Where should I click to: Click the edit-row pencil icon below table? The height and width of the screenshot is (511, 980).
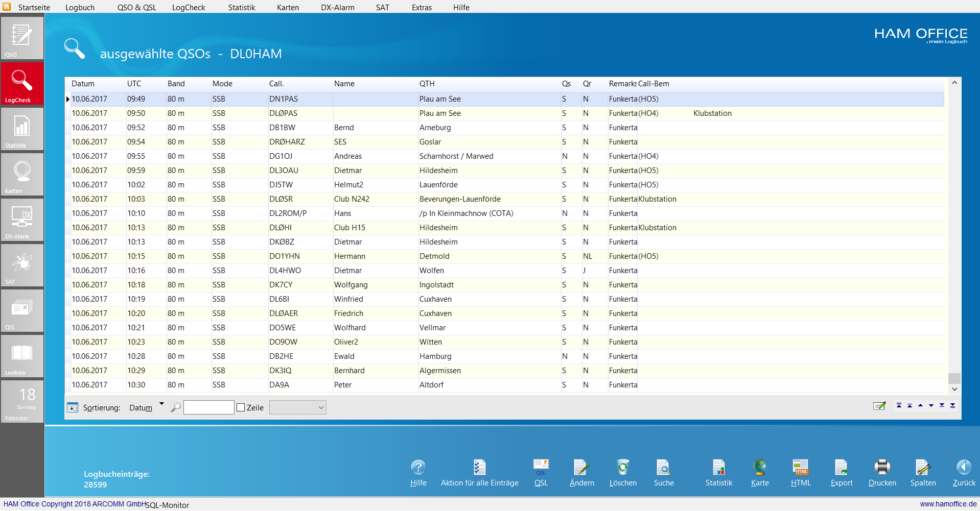[879, 406]
